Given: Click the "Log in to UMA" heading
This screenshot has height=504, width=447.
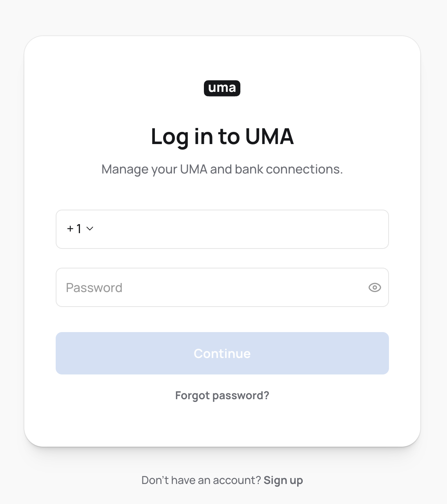Looking at the screenshot, I should (x=222, y=137).
